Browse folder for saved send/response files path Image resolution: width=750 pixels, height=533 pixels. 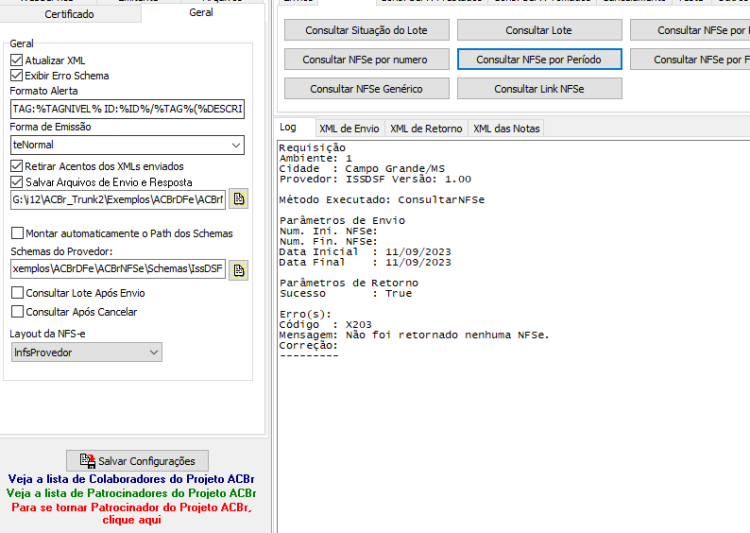pos(238,199)
